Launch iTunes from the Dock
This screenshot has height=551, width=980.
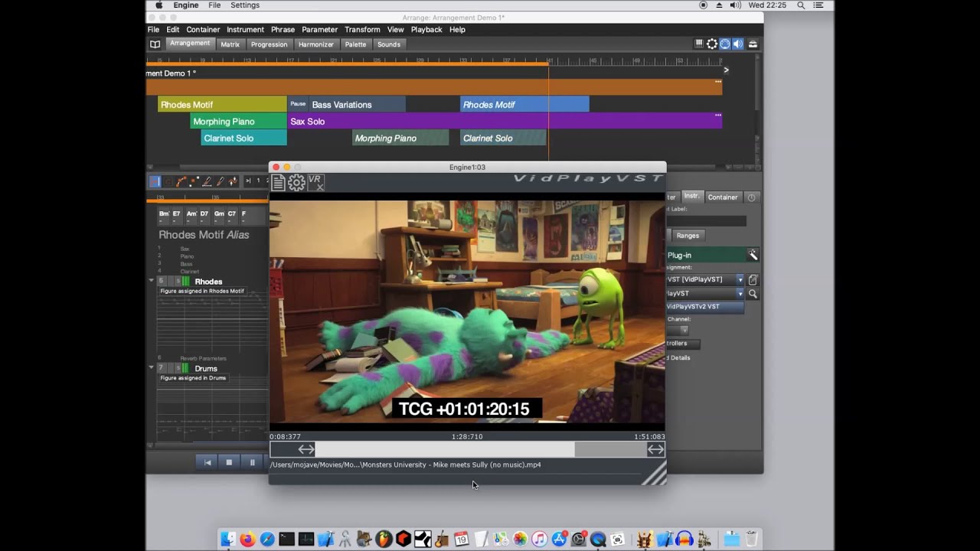(x=540, y=540)
